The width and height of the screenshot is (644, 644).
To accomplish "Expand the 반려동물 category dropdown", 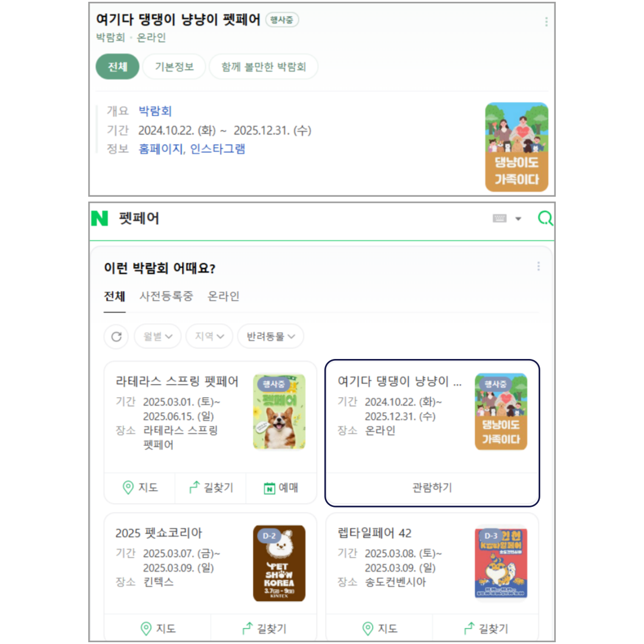I will (271, 336).
